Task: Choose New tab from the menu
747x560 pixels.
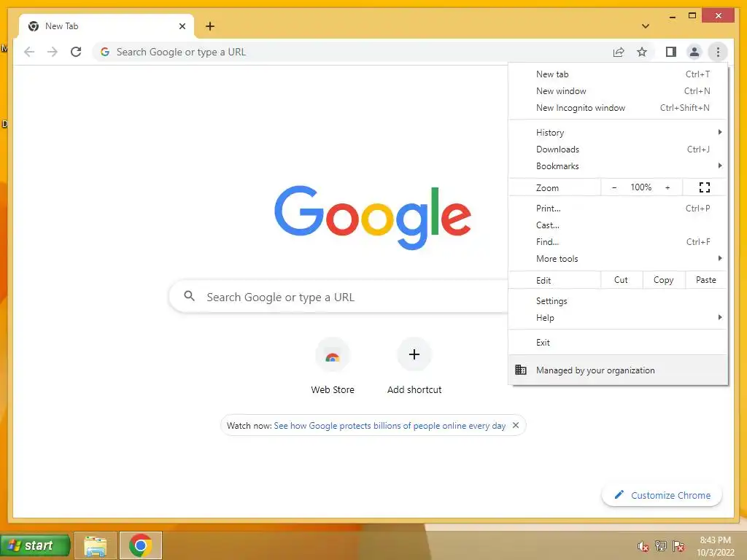Action: point(618,74)
